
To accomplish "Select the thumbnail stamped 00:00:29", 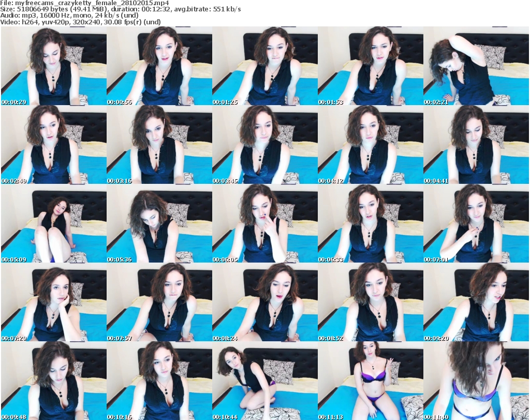I will [54, 66].
